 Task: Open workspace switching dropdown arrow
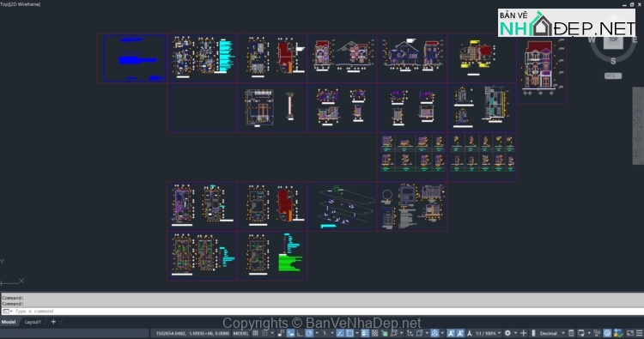click(x=515, y=333)
